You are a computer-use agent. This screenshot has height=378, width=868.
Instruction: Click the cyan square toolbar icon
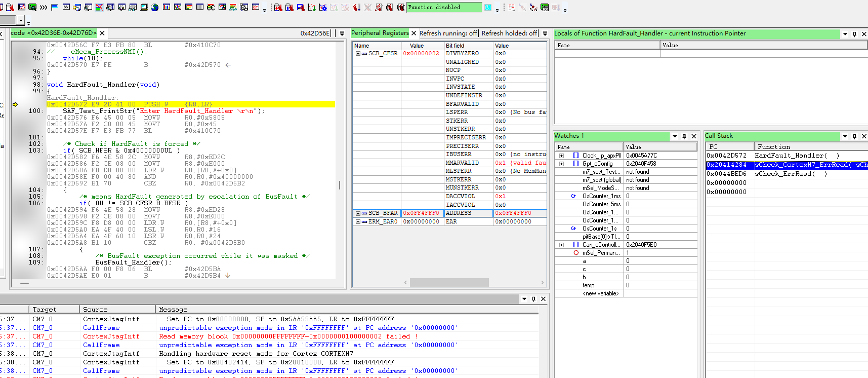pos(487,7)
